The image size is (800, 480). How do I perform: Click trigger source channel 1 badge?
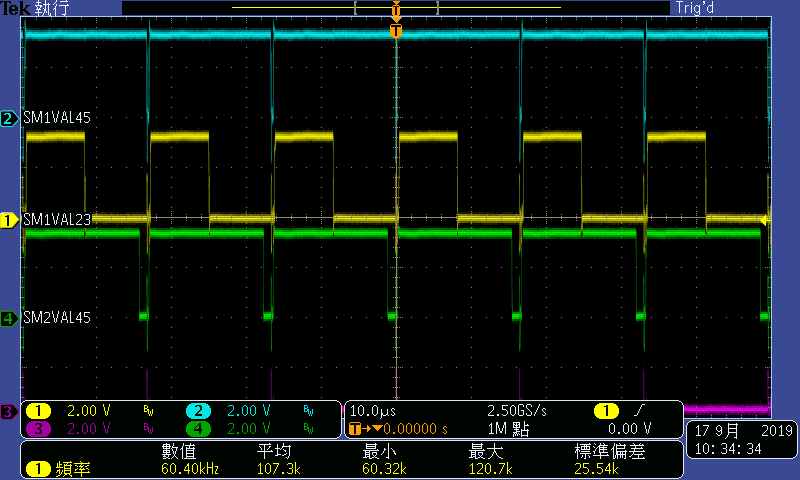(606, 411)
